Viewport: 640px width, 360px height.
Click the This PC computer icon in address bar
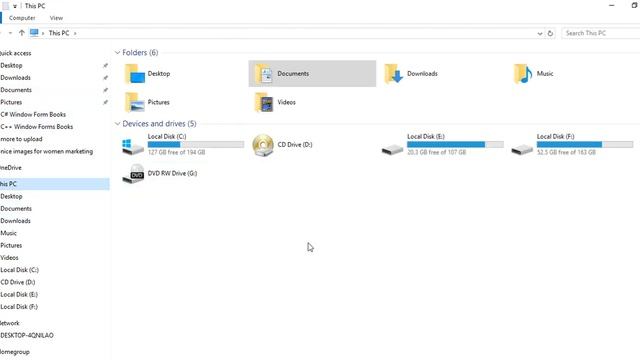coord(34,33)
